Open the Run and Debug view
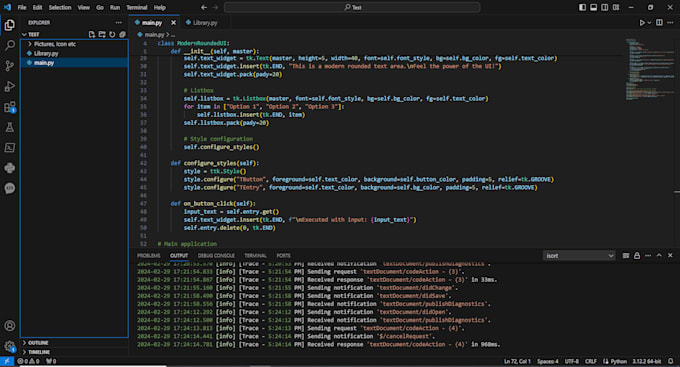680x367 pixels. pos(10,86)
